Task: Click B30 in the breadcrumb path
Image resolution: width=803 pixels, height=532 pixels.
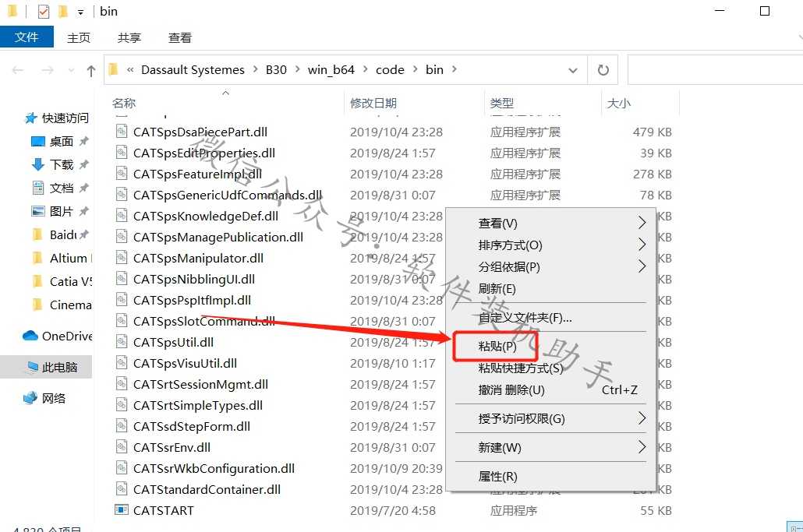Action: tap(276, 69)
